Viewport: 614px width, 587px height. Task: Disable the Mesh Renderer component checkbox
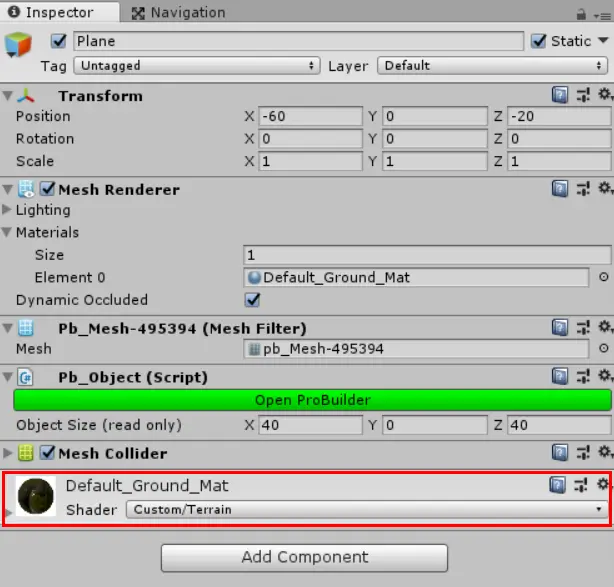tap(47, 189)
